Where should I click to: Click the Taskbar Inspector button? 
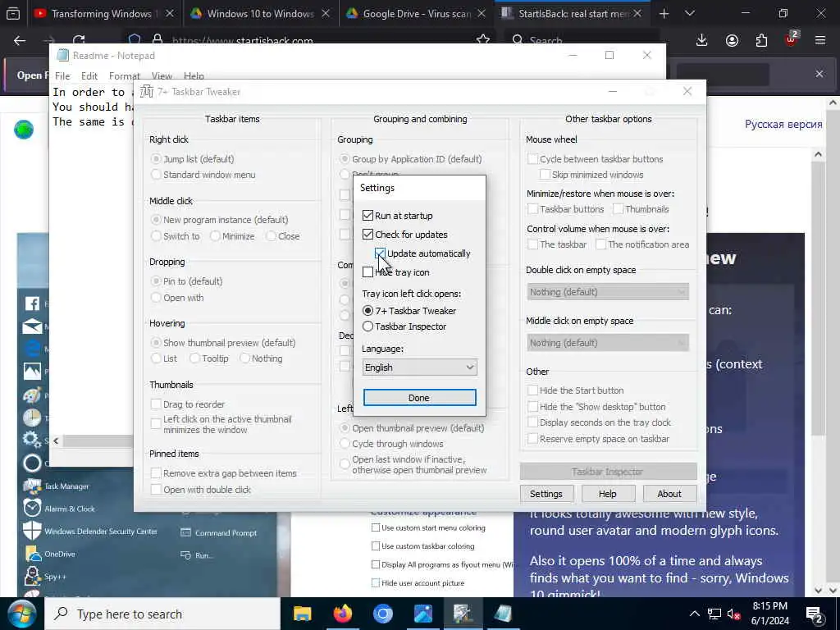click(x=608, y=472)
